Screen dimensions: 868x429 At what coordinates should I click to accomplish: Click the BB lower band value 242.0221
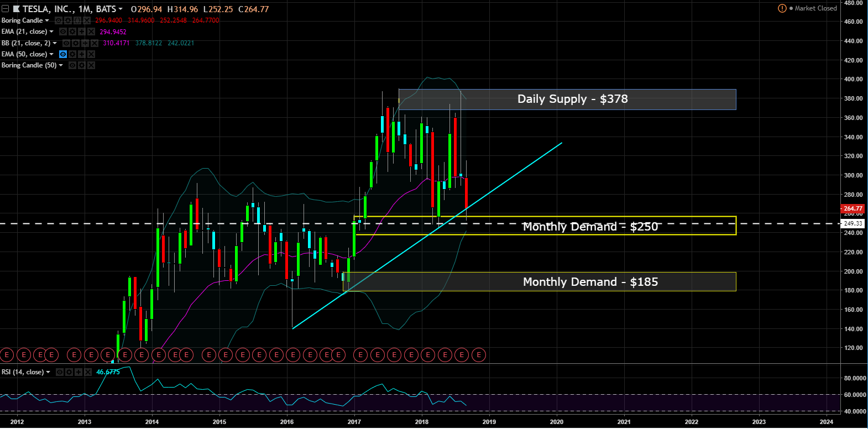click(181, 43)
